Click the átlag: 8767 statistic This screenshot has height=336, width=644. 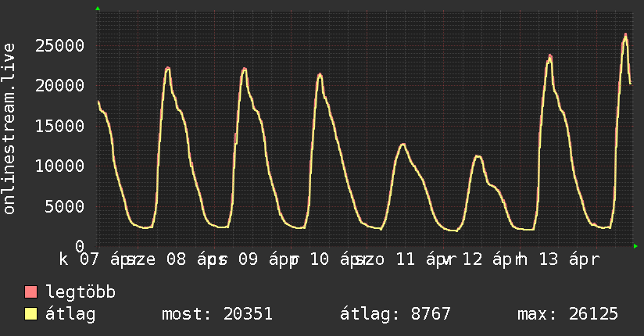click(x=395, y=314)
